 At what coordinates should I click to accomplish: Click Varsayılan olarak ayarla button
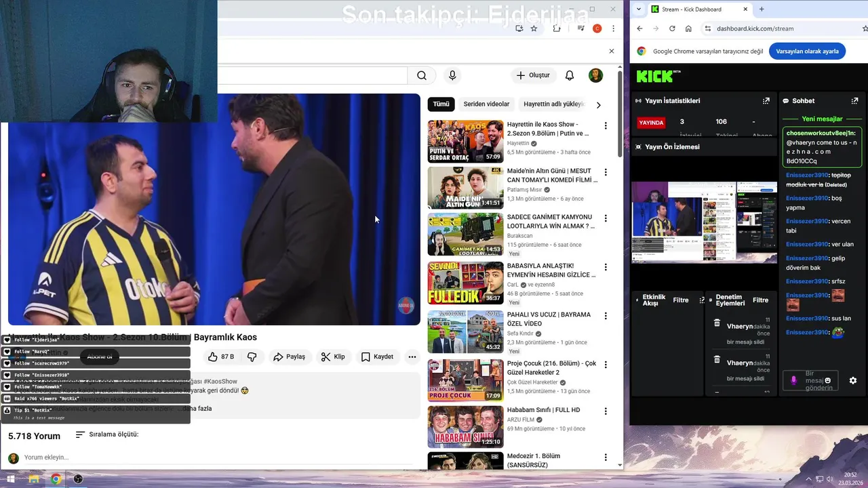tap(807, 52)
